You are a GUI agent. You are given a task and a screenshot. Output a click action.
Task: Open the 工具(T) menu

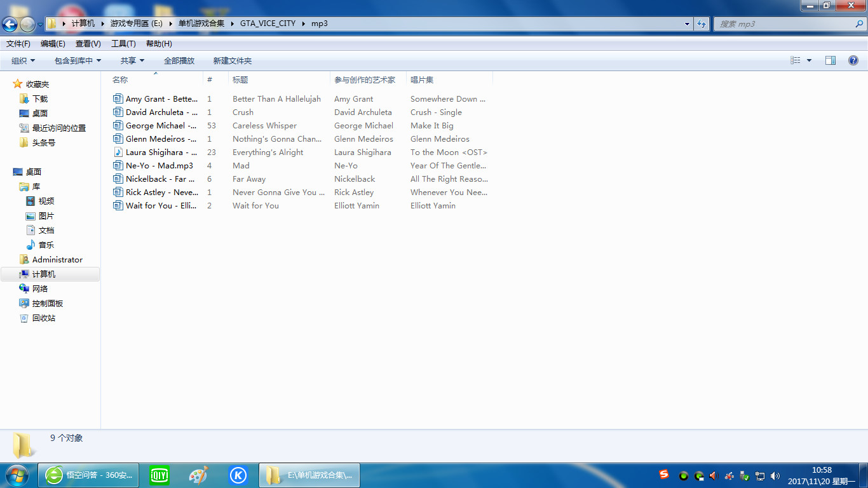click(123, 44)
